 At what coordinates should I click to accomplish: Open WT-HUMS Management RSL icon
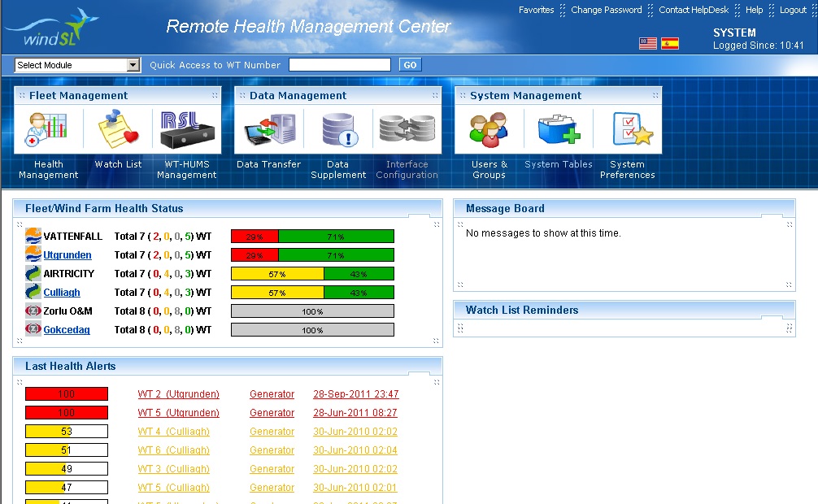click(x=187, y=129)
